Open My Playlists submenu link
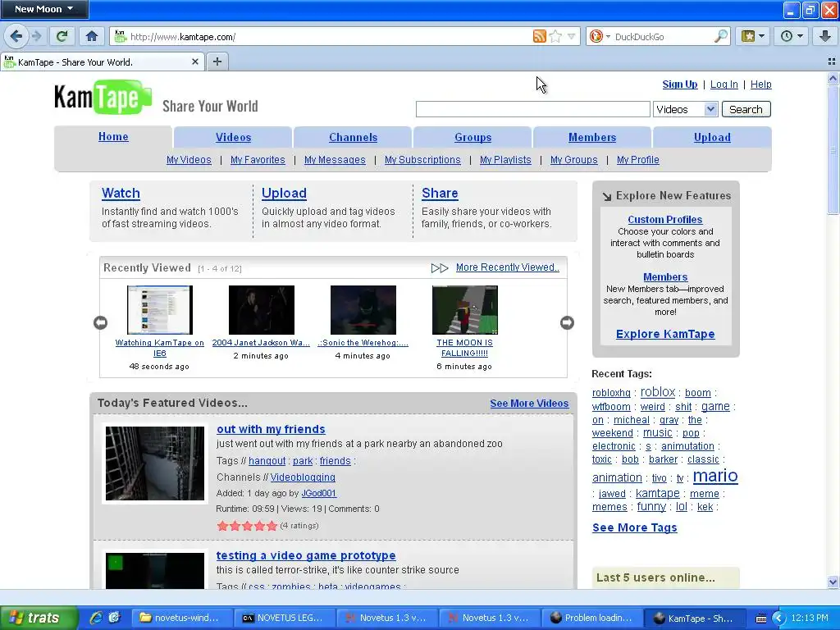Image resolution: width=840 pixels, height=630 pixels. 505,160
